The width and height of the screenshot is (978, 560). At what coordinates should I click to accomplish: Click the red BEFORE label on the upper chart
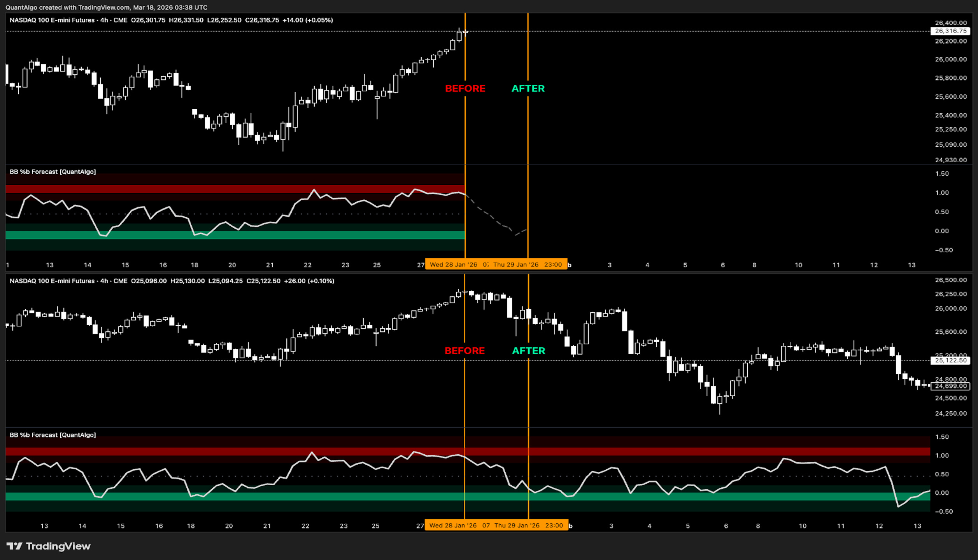point(465,89)
